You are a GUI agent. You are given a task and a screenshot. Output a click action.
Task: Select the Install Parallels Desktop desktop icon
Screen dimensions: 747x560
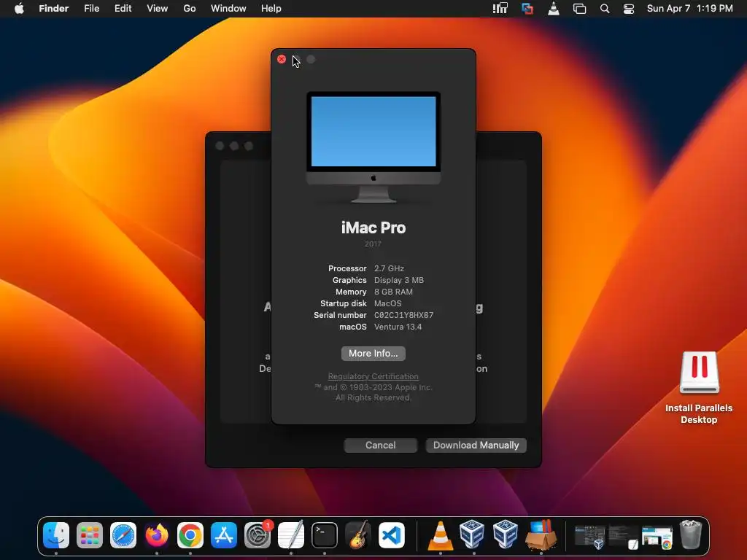click(x=699, y=387)
